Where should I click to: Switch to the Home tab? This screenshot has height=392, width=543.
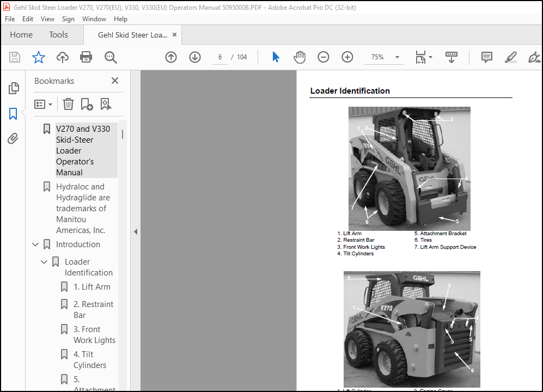21,35
